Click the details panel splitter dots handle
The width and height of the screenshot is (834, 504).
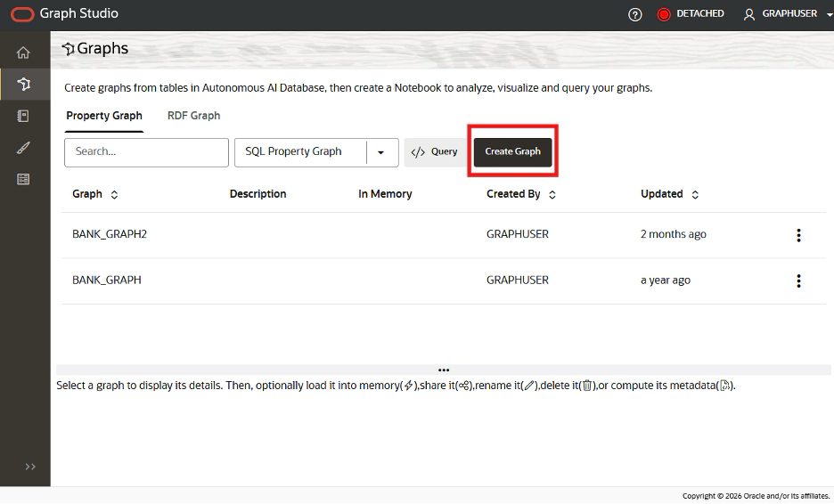click(444, 370)
